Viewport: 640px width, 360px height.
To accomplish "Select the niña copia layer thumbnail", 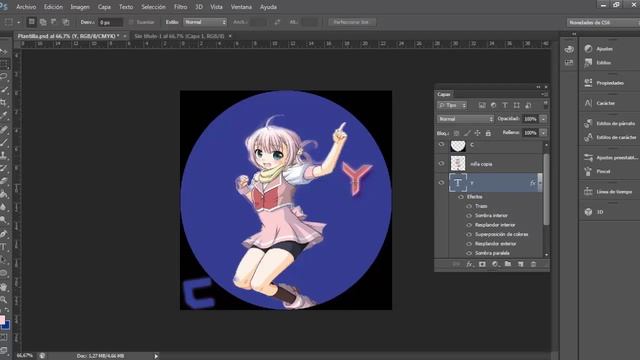I will [x=458, y=164].
